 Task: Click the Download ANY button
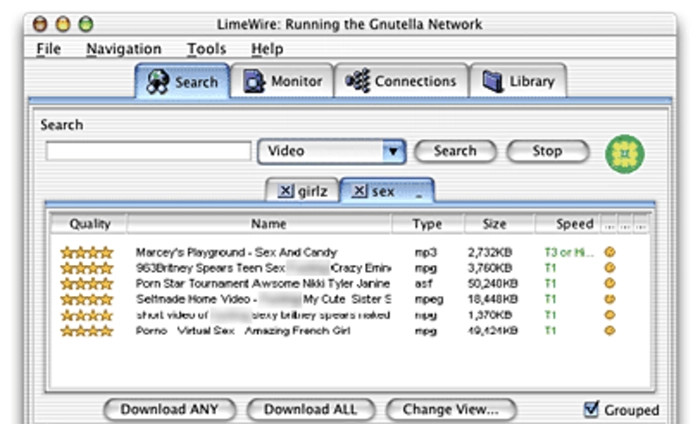tap(170, 409)
